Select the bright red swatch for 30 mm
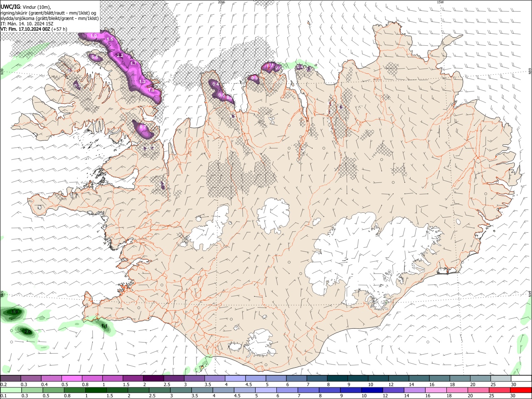 click(521, 390)
